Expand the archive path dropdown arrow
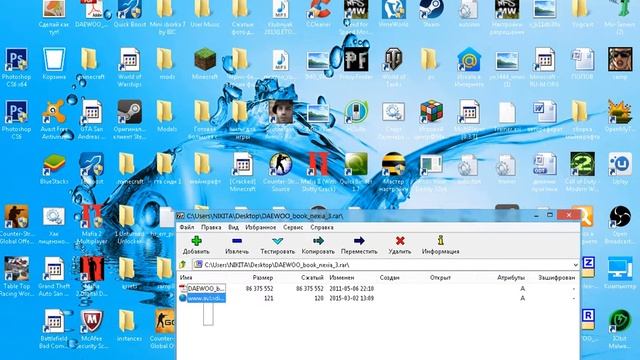Screen dimensions: 640x360 [x=575, y=265]
